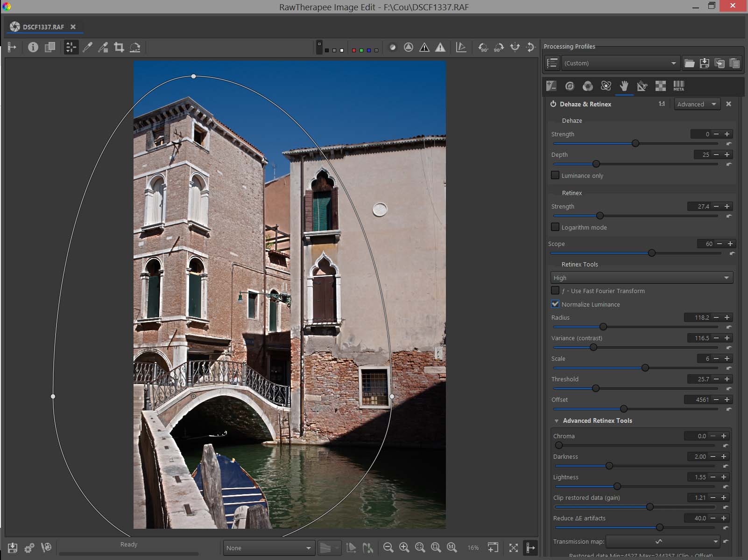Select the straighten/rotate tool
This screenshot has height=560, width=748.
pos(135,47)
